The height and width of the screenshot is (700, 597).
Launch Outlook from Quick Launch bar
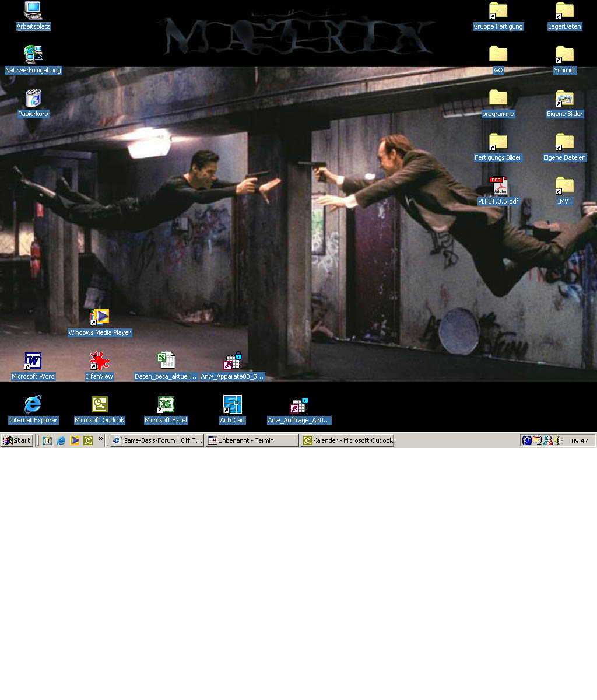click(88, 440)
